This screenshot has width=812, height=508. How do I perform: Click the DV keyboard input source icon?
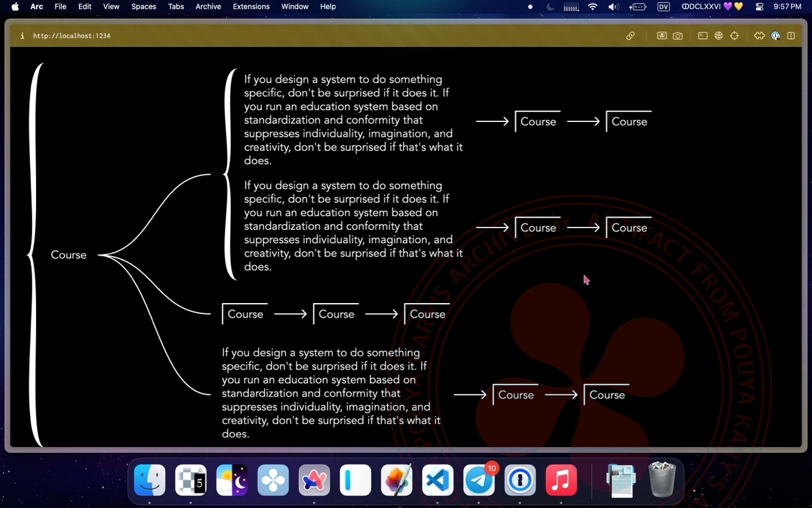tap(664, 6)
